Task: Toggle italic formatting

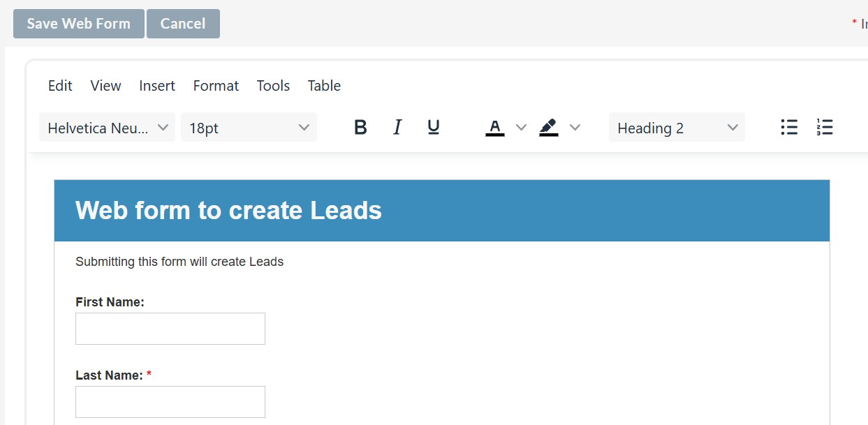Action: click(397, 127)
